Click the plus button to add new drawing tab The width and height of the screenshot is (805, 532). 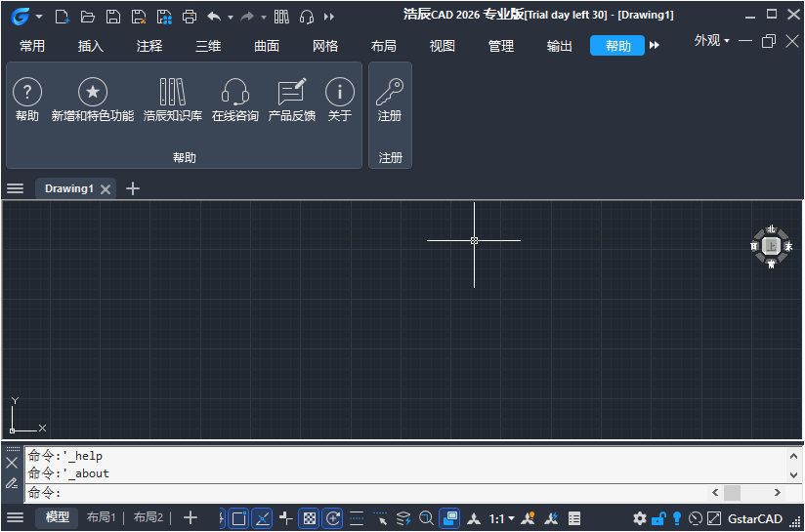(133, 188)
